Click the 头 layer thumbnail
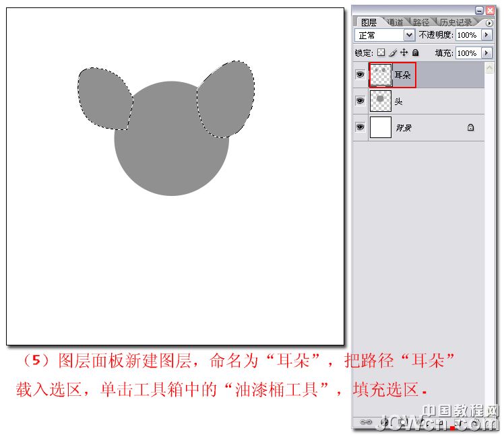504x435 pixels. point(381,101)
